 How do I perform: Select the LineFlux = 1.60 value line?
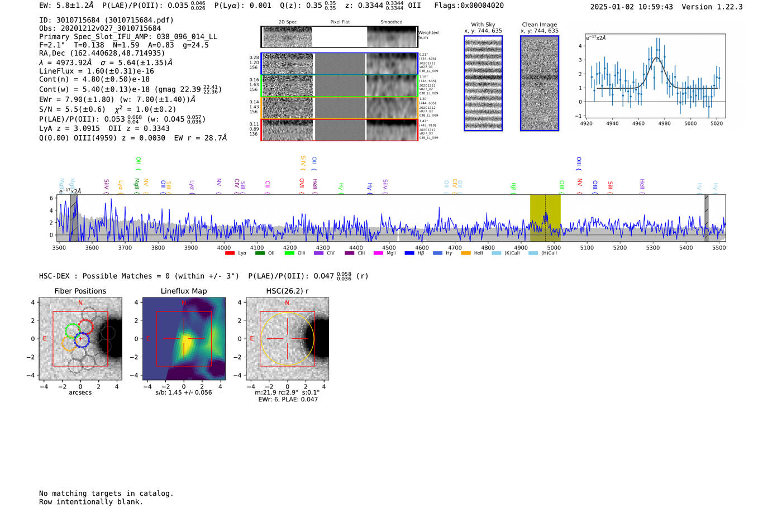pos(97,71)
